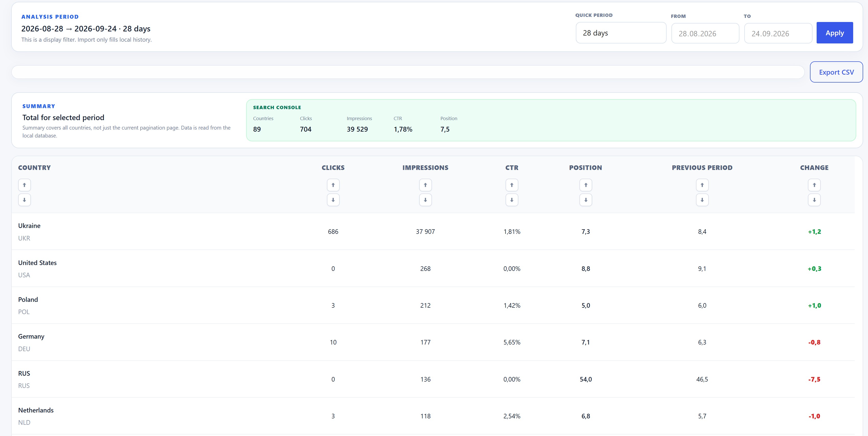The height and width of the screenshot is (436, 868).
Task: Sort Clicks column descending
Action: 333,200
